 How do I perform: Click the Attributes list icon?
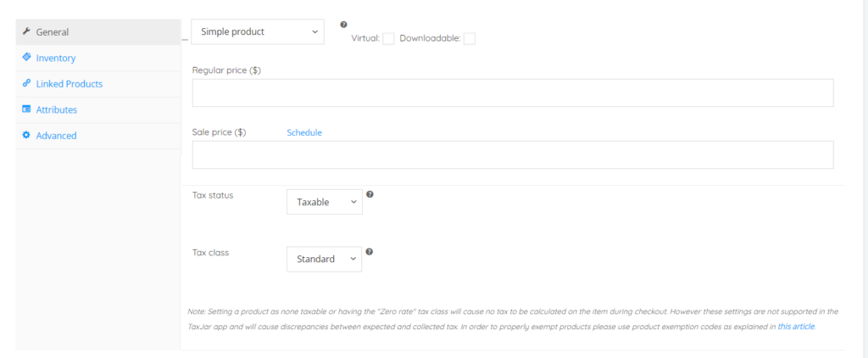click(x=26, y=109)
